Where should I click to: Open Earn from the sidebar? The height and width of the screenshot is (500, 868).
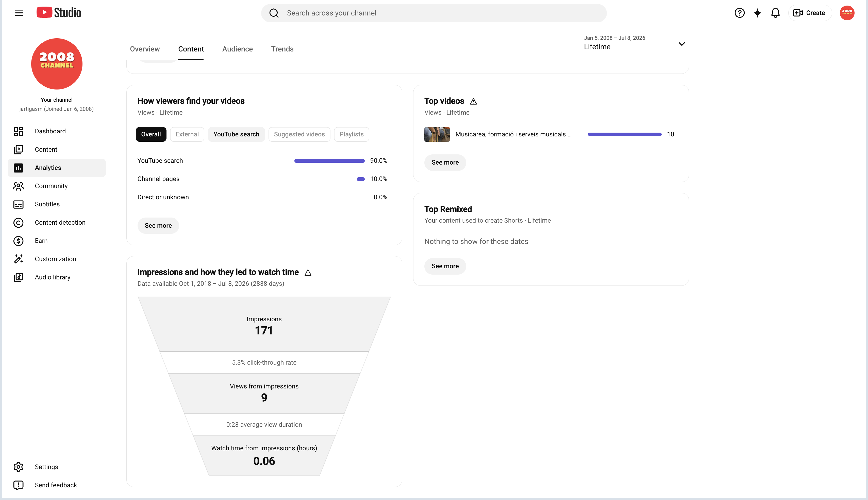57,241
